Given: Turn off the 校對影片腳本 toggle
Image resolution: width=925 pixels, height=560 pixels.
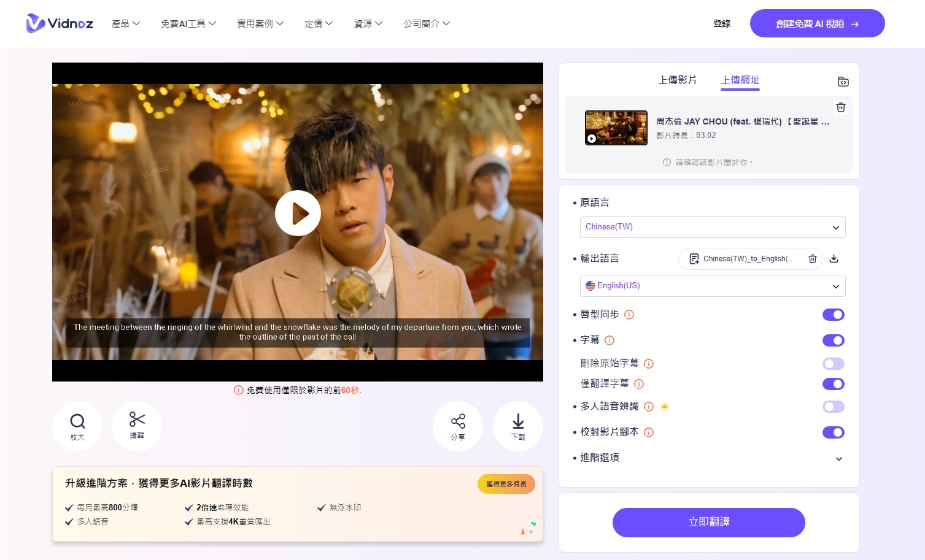Looking at the screenshot, I should (x=833, y=432).
